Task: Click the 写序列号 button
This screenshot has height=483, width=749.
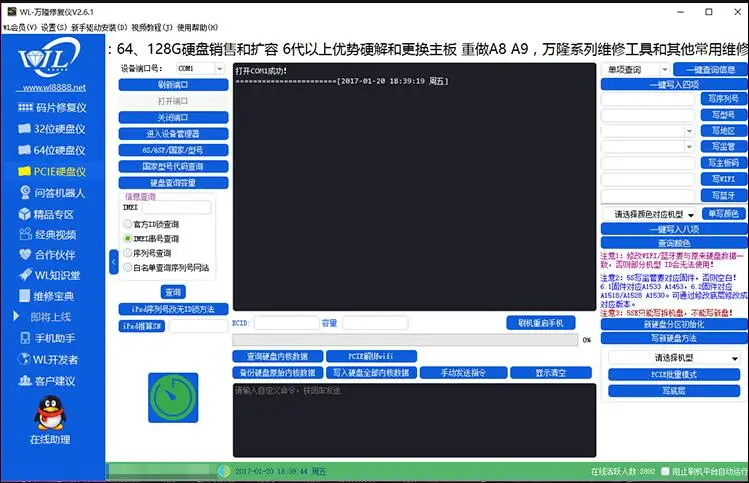Action: (723, 98)
